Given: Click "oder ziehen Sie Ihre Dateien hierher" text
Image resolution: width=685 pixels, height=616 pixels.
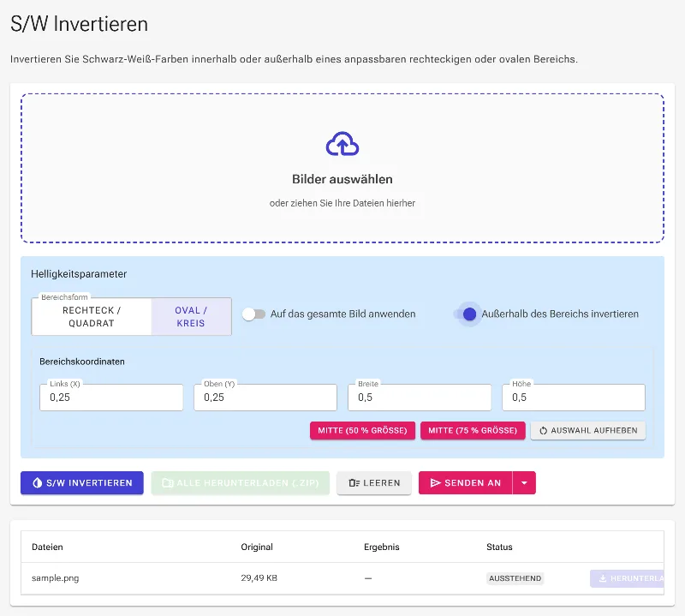Looking at the screenshot, I should (342, 203).
